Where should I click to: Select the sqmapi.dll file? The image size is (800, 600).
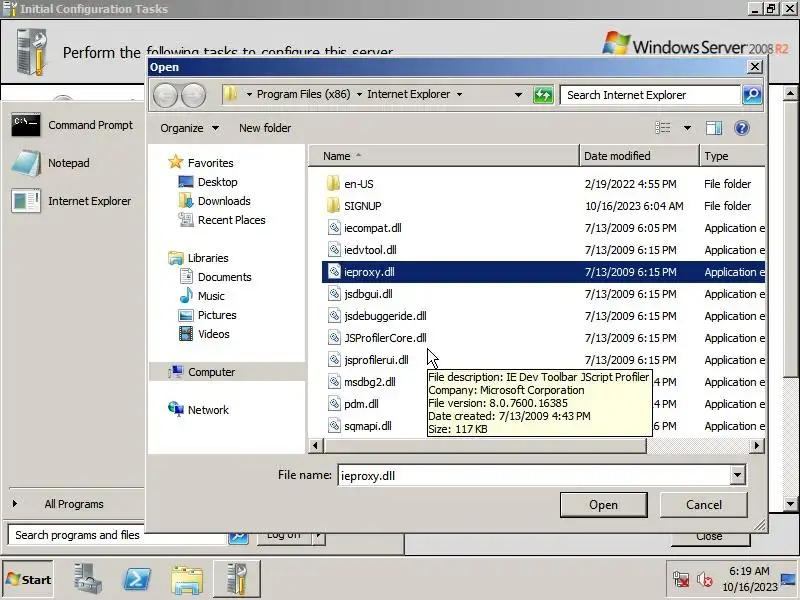367,425
